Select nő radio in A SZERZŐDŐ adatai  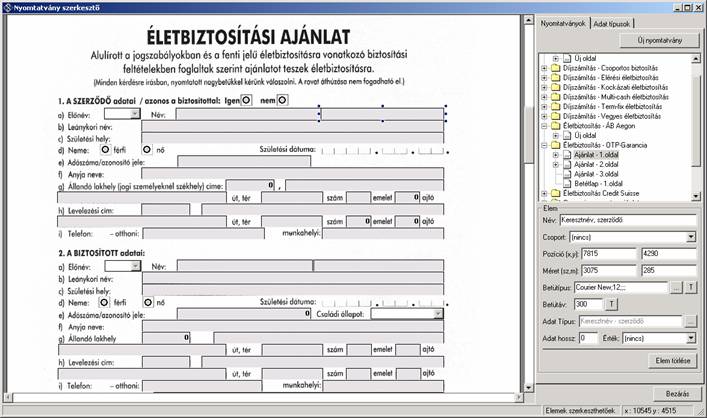point(147,149)
